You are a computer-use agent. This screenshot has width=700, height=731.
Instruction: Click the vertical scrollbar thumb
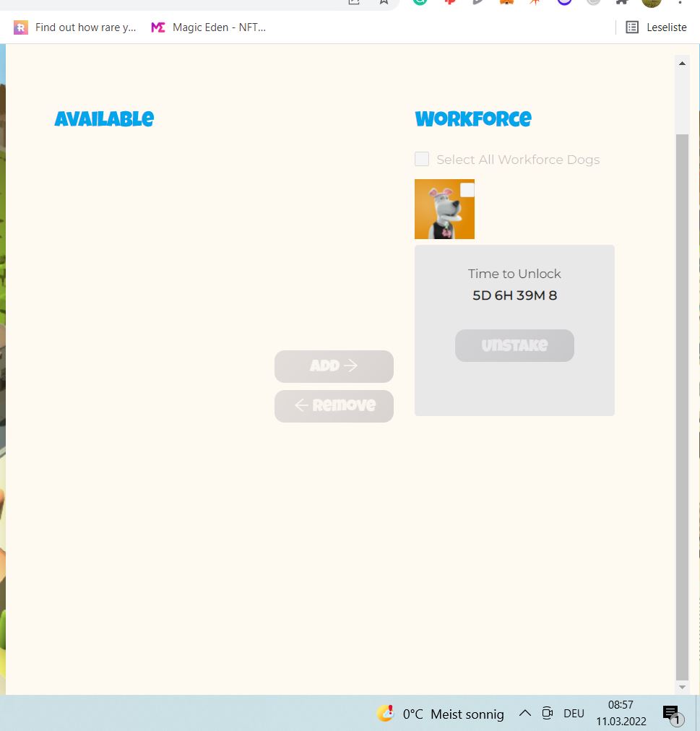click(682, 407)
